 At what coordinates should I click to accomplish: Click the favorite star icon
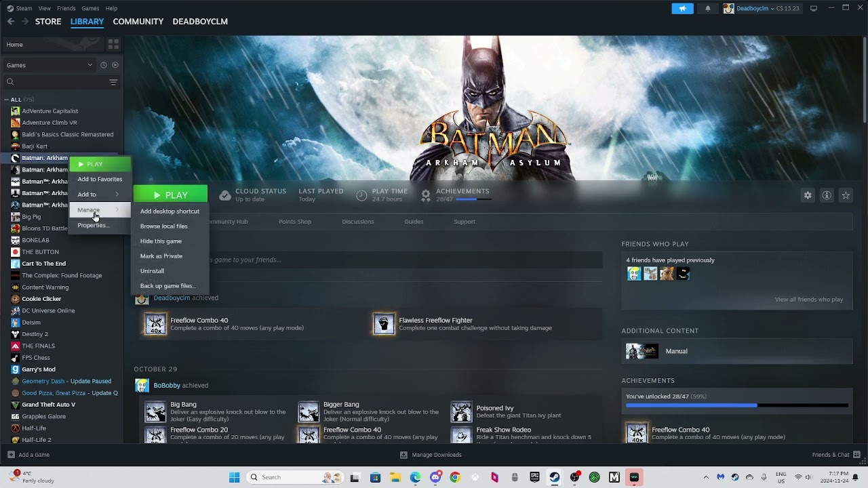(846, 195)
